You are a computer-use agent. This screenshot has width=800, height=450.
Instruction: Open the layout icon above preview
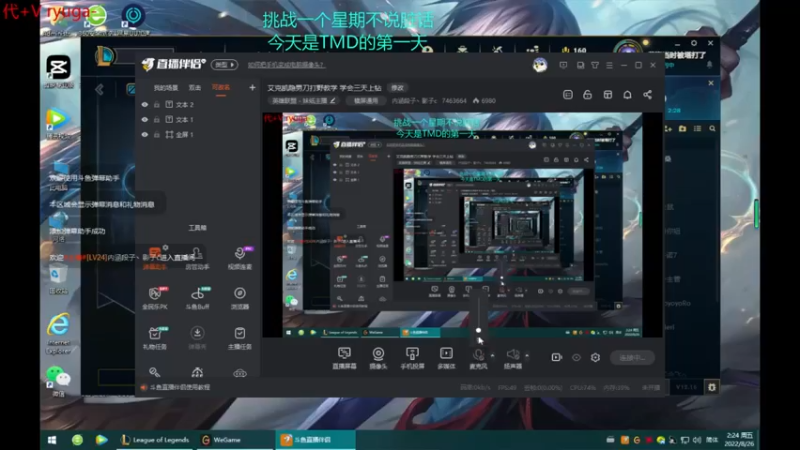[x=608, y=95]
